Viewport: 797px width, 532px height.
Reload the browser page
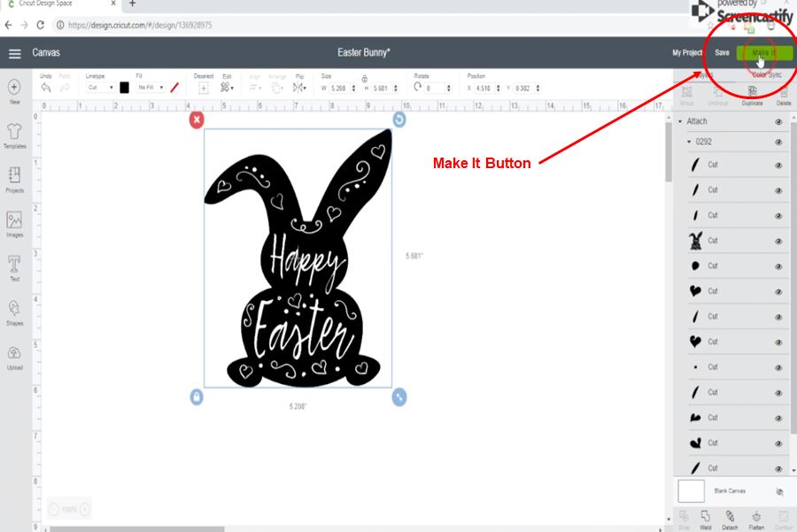(40, 25)
